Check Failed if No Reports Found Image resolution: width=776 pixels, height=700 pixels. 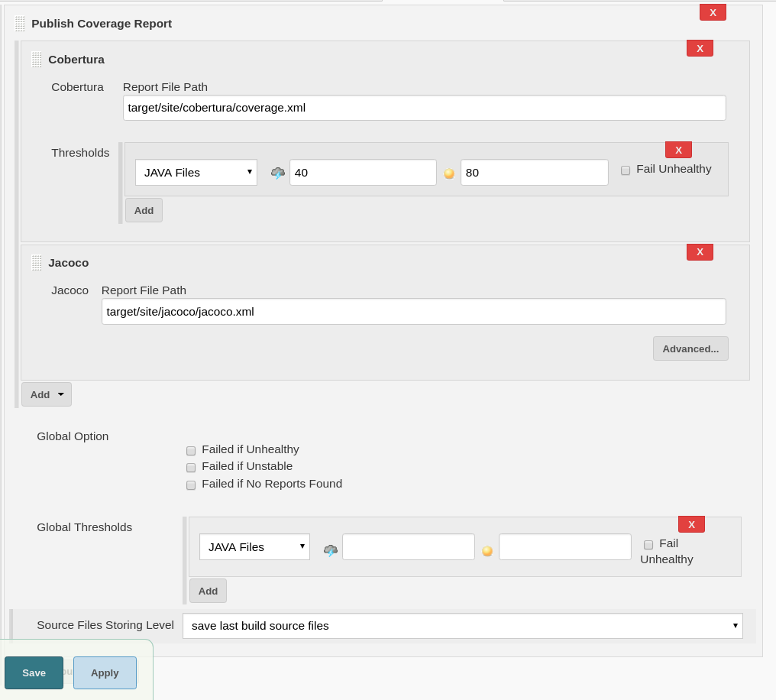point(191,485)
